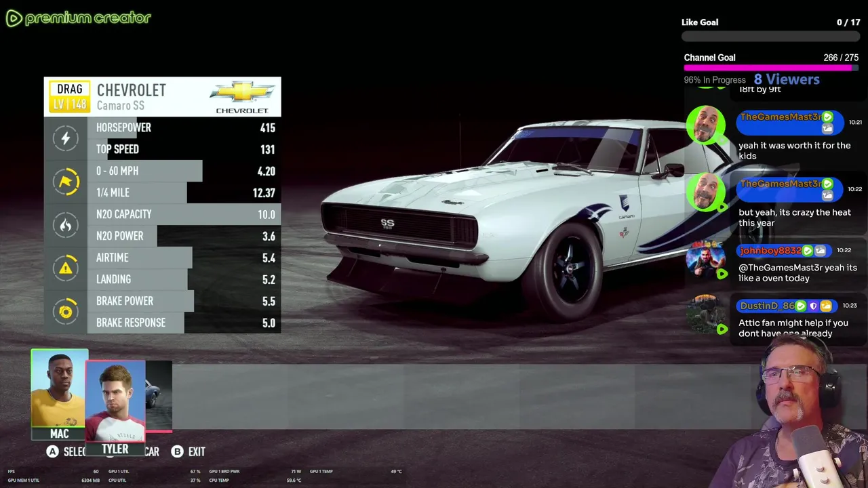This screenshot has height=488, width=868.
Task: Click the shield badge beside DustinD_86's name
Action: pyautogui.click(x=813, y=306)
